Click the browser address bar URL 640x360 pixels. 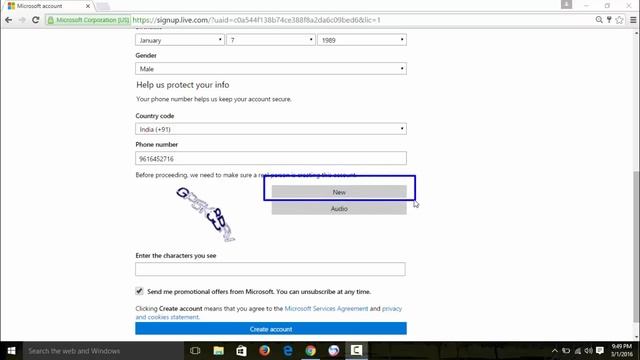click(256, 20)
